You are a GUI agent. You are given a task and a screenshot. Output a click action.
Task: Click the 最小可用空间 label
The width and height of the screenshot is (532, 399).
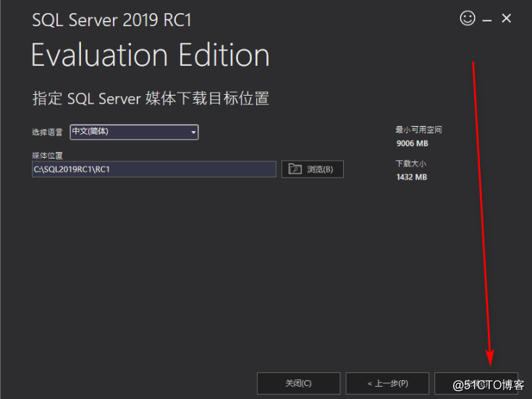pos(418,130)
